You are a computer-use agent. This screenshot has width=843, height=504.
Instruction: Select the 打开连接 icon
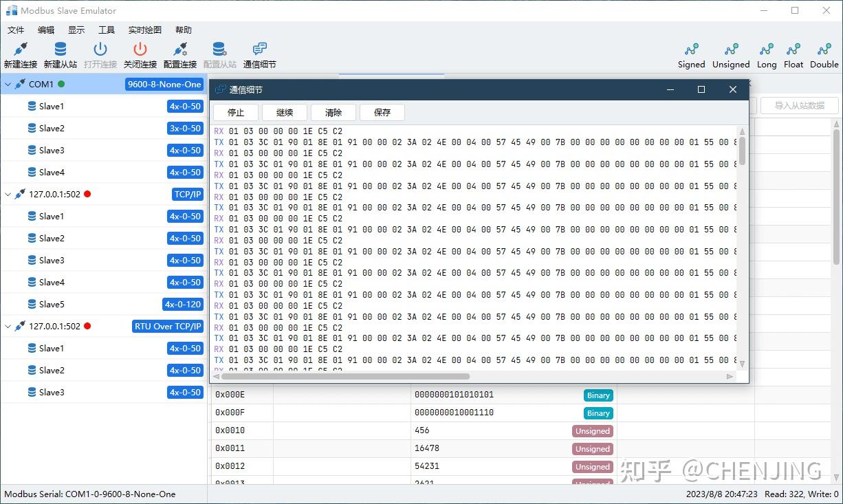(x=100, y=54)
